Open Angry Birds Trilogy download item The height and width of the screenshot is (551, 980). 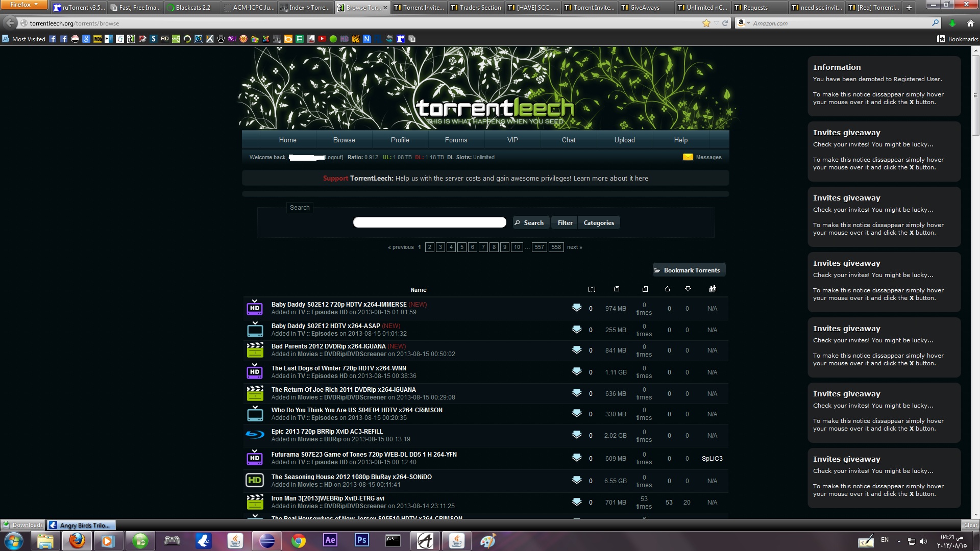pos(82,525)
